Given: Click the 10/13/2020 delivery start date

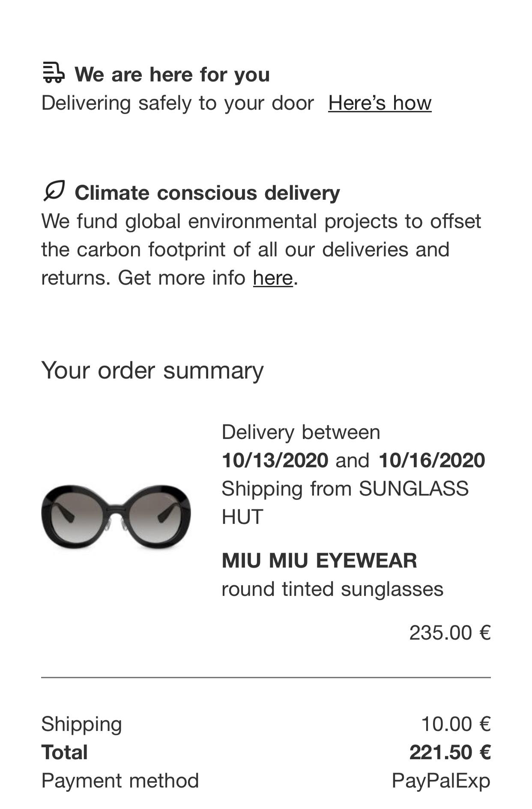Looking at the screenshot, I should (275, 460).
